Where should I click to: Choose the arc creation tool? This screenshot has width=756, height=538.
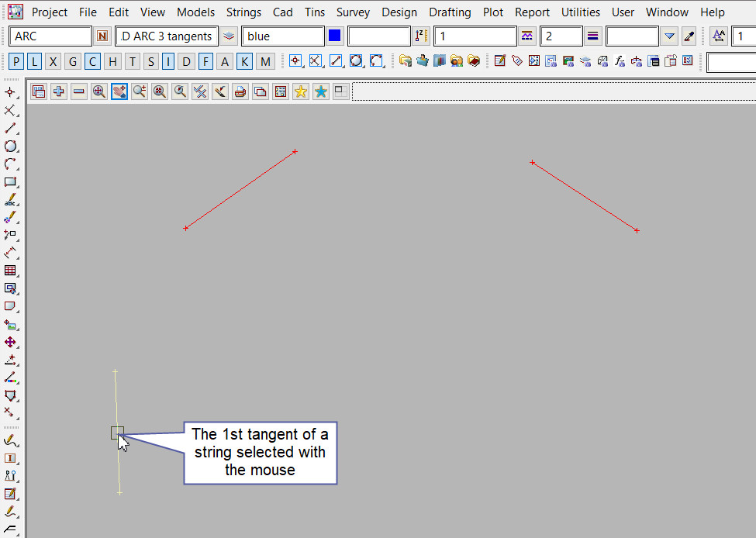(10, 164)
